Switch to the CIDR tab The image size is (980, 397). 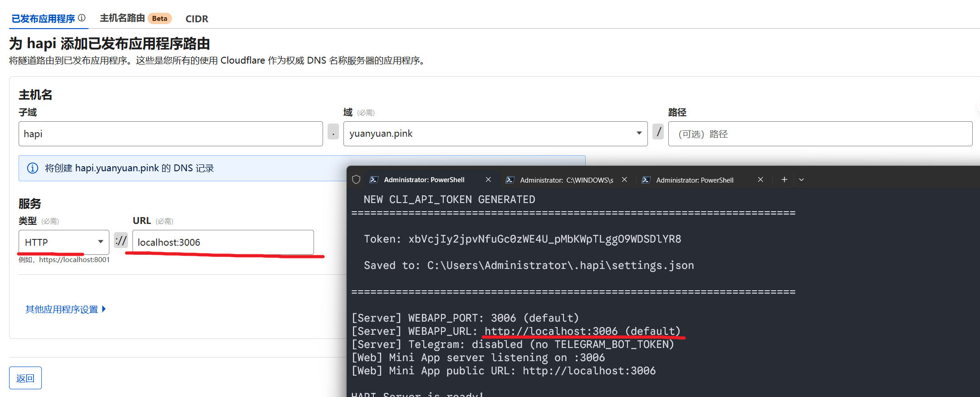point(196,19)
